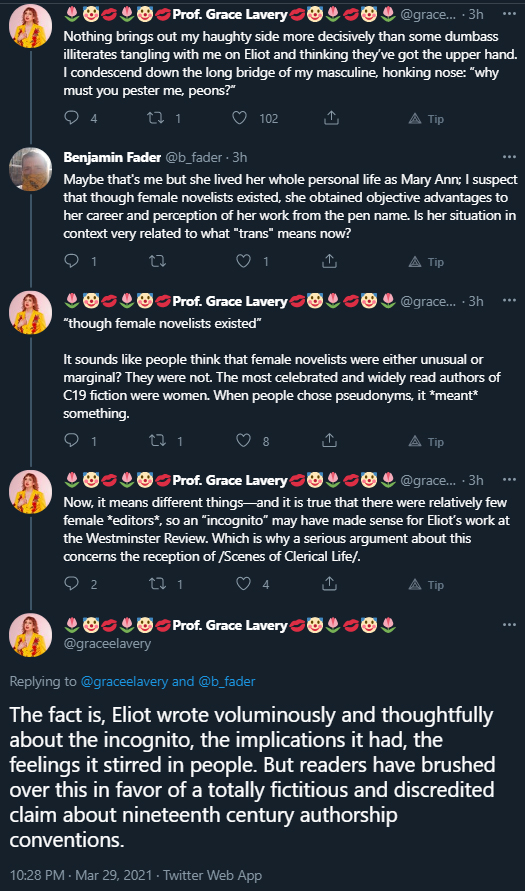Open Benjamin Fader's profile picture
This screenshot has width=525, height=891.
point(31,169)
